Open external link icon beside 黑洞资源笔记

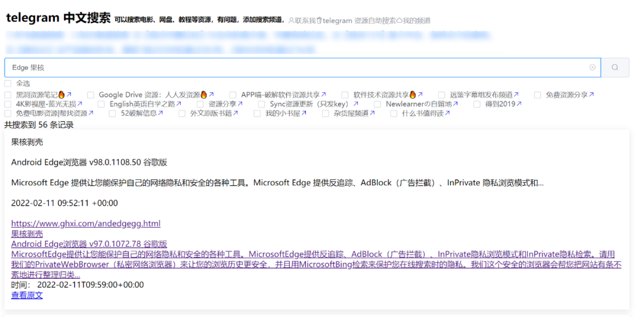(x=69, y=95)
